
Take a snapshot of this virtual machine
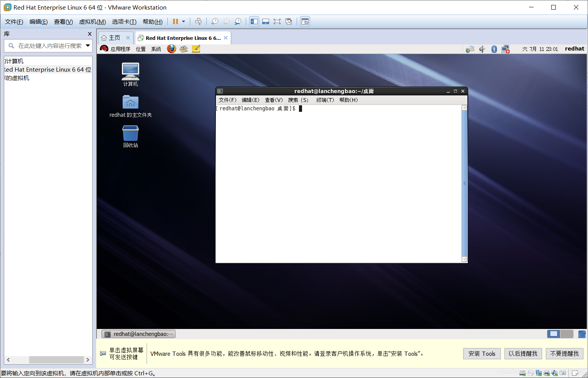[215, 21]
